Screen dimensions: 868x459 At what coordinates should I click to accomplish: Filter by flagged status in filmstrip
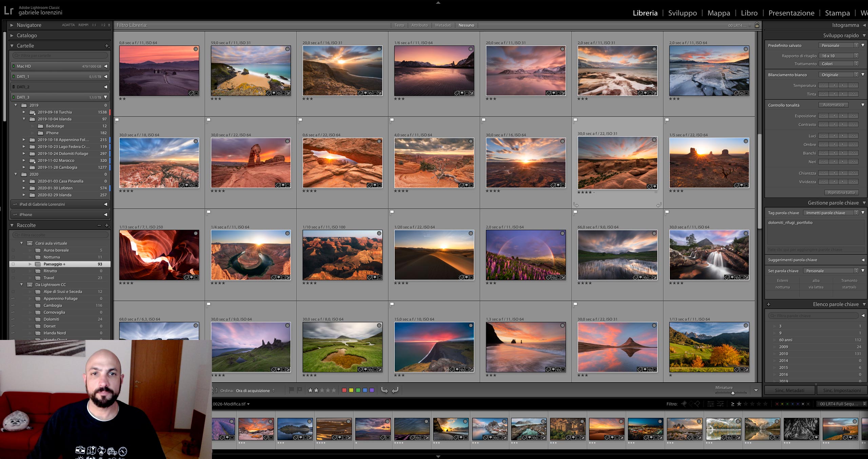coord(684,404)
